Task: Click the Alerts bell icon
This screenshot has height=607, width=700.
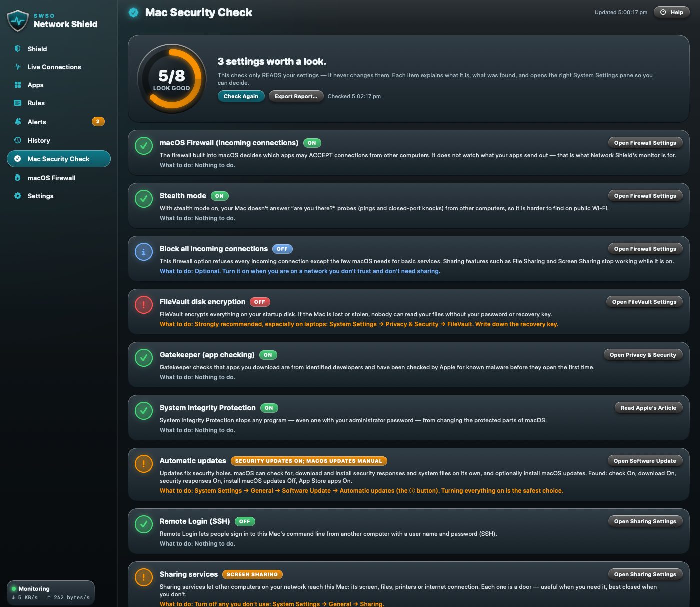Action: [18, 122]
